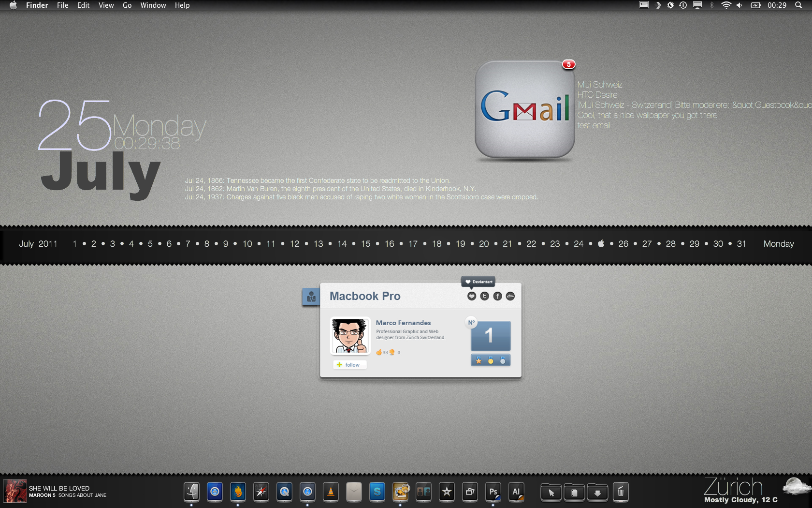Open the File menu
This screenshot has height=508, width=812.
62,5
